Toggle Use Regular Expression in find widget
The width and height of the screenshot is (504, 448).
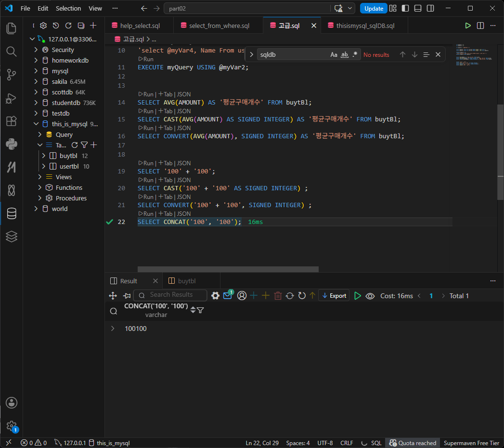(x=355, y=54)
